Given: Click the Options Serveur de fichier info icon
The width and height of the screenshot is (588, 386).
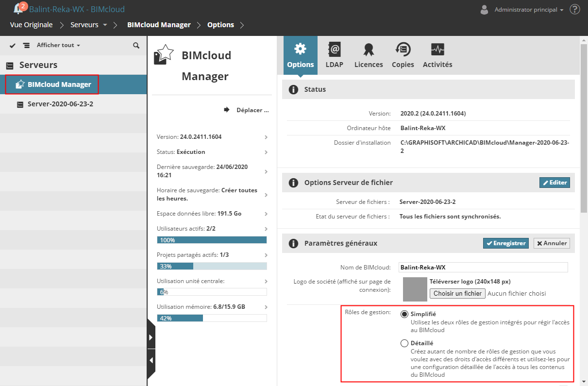Looking at the screenshot, I should [x=293, y=183].
